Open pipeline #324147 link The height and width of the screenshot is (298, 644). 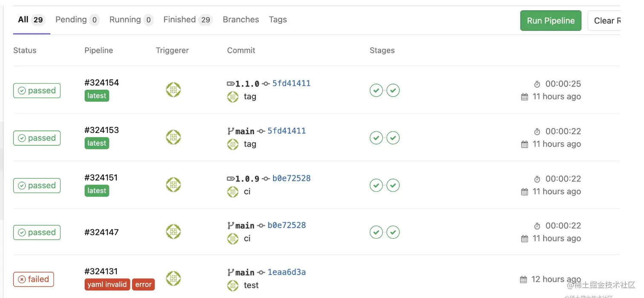(x=101, y=232)
